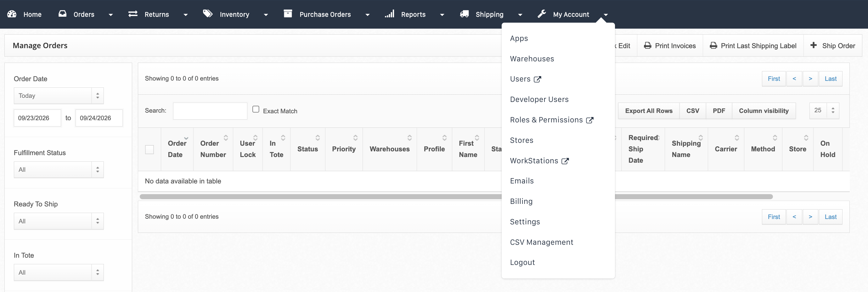Tick the select-all checkbox in table header

[x=149, y=149]
